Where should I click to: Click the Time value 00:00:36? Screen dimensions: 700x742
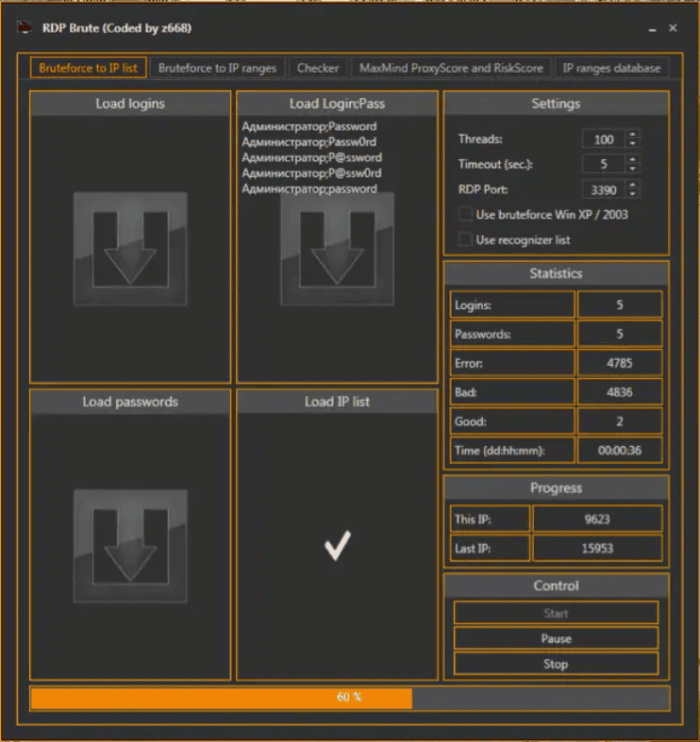click(x=620, y=451)
